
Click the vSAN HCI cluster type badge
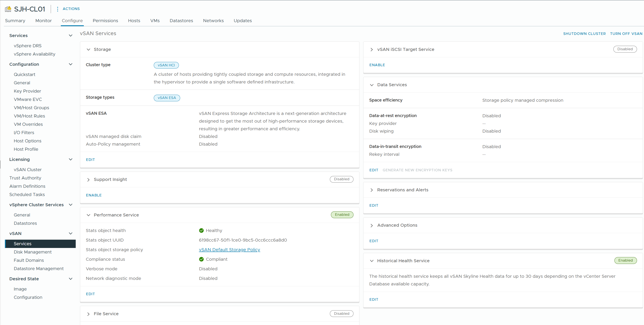tap(166, 65)
